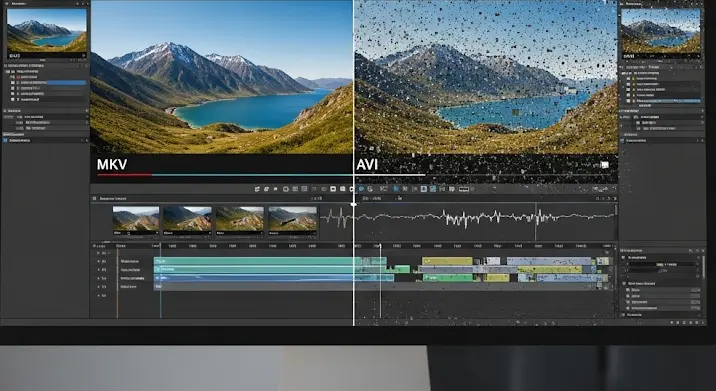Click the AVI label under the right preview
The image size is (716, 391).
pyautogui.click(x=367, y=164)
